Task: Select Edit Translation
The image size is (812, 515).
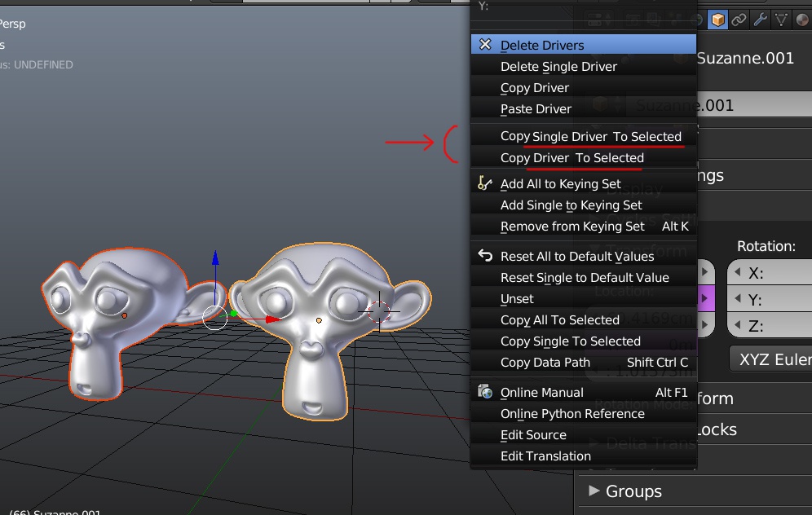Action: pyautogui.click(x=584, y=456)
